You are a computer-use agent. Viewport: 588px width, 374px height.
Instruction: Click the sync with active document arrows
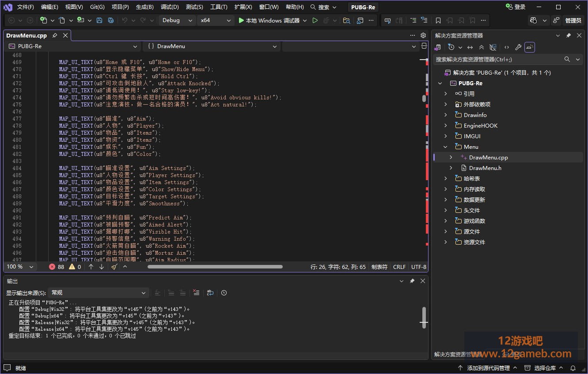pos(470,47)
